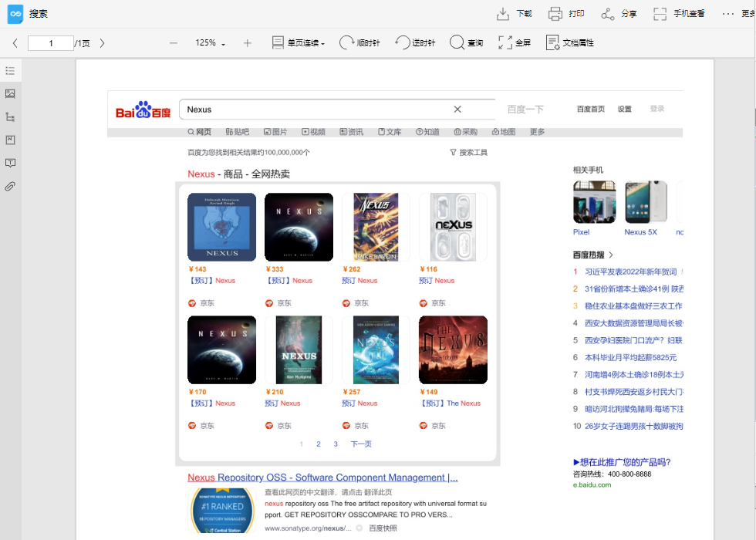Click 下一页 next page link
The height and width of the screenshot is (540, 756).
361,444
